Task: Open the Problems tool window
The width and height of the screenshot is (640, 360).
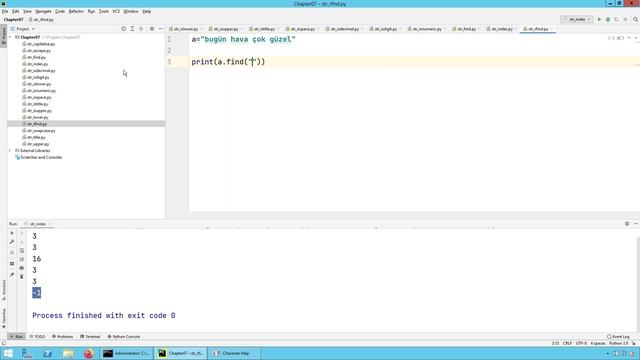Action: pyautogui.click(x=62, y=337)
